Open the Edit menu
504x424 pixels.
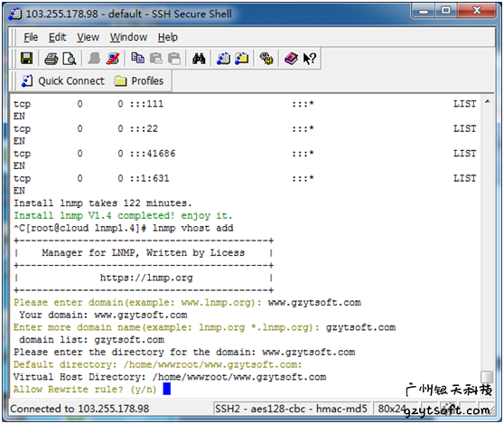[x=58, y=37]
